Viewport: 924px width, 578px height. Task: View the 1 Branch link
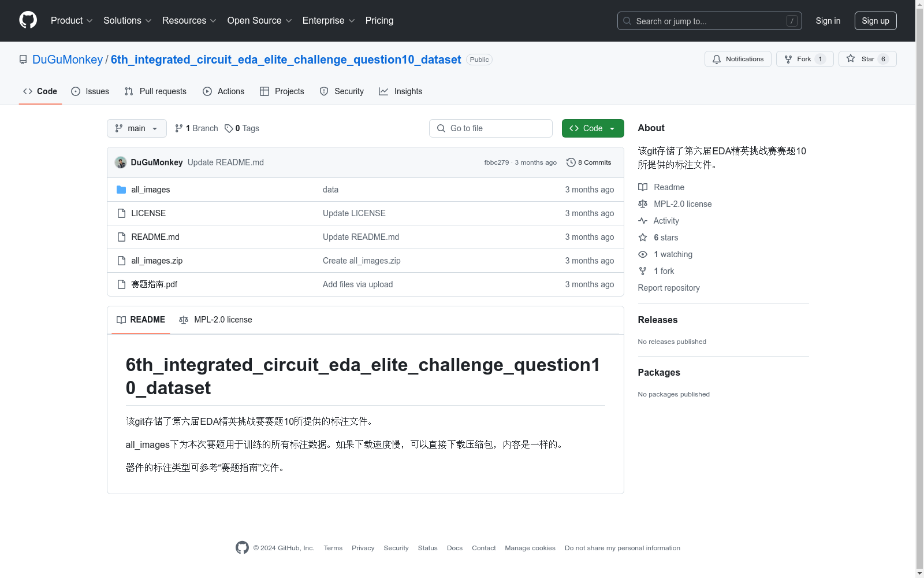tap(196, 128)
